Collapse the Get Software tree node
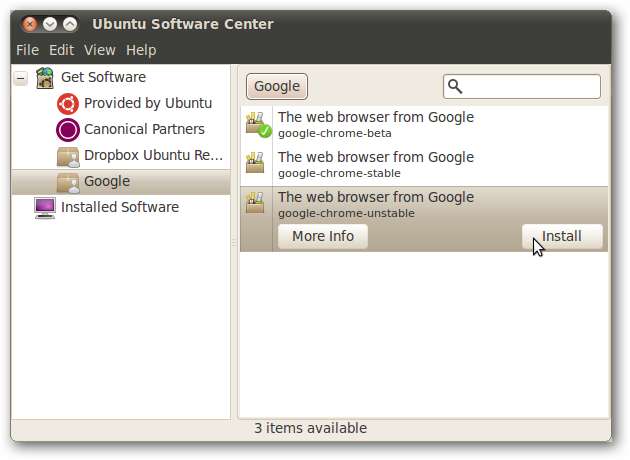Screen dimensions: 630x460 (x=20, y=78)
